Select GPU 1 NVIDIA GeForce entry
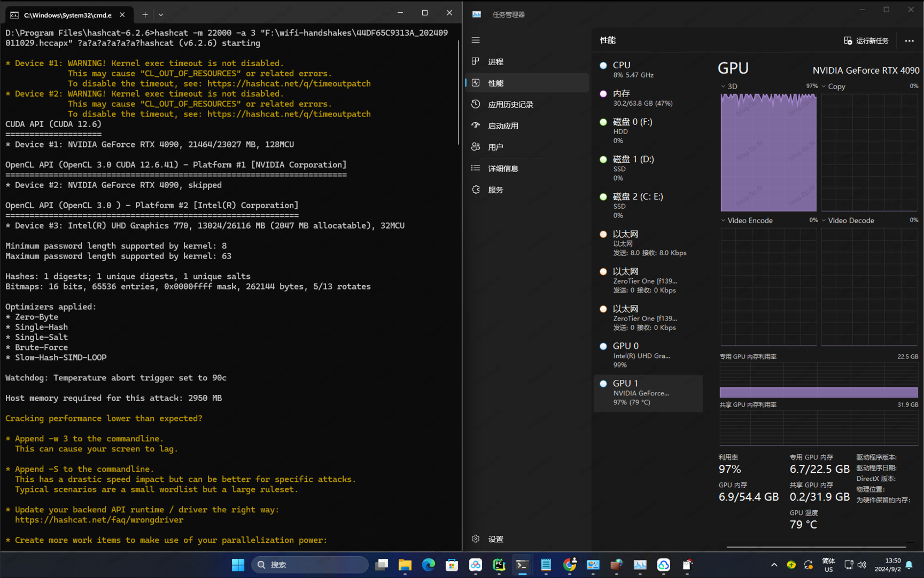This screenshot has height=578, width=924. (648, 393)
